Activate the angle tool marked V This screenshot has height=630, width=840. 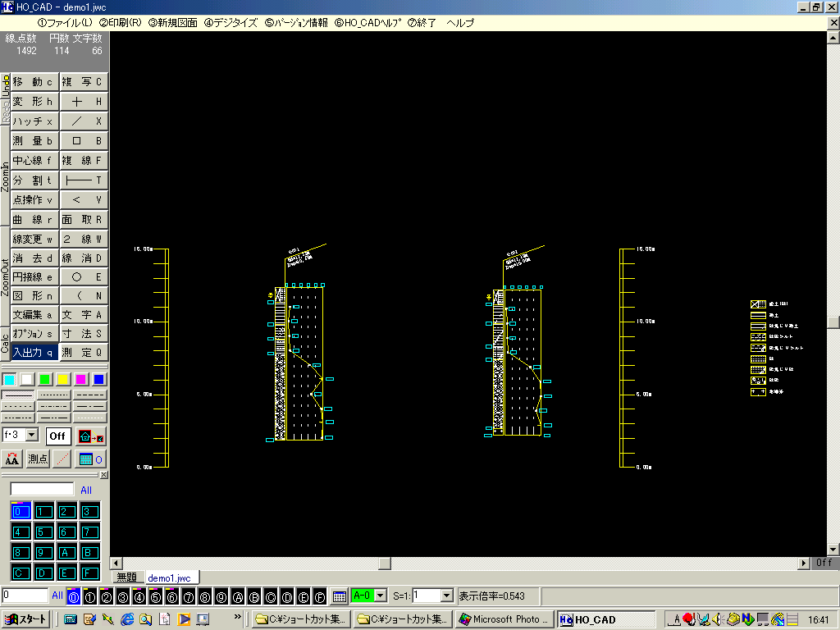(84, 200)
